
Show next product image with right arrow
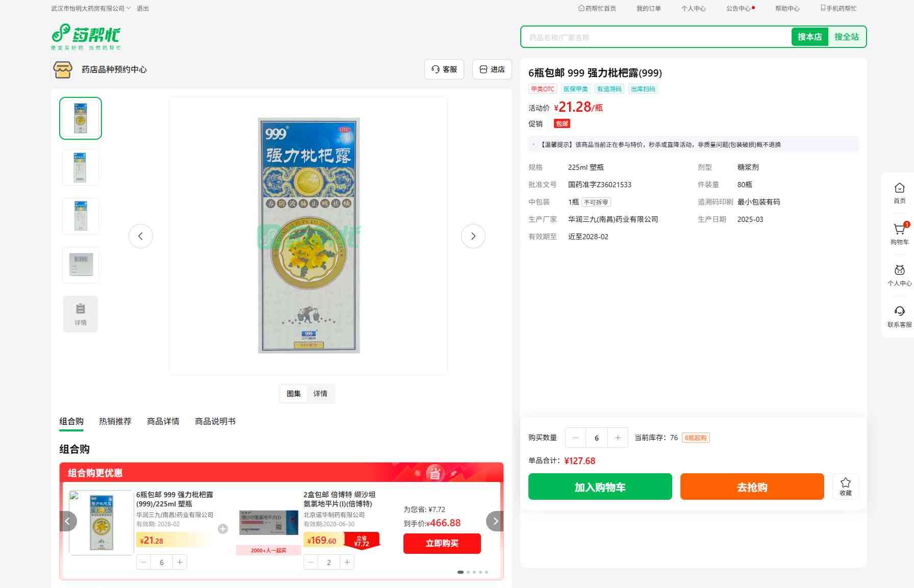pos(473,236)
